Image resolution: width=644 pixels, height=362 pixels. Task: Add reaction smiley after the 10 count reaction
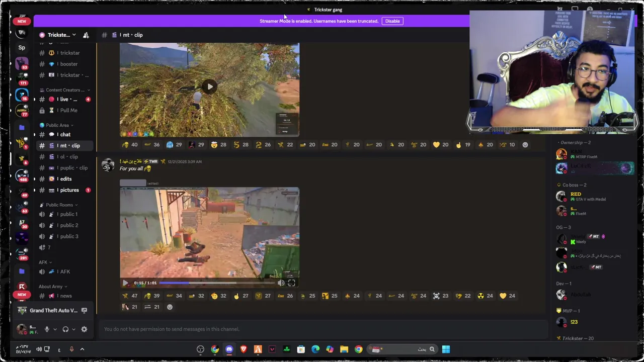coord(525,145)
